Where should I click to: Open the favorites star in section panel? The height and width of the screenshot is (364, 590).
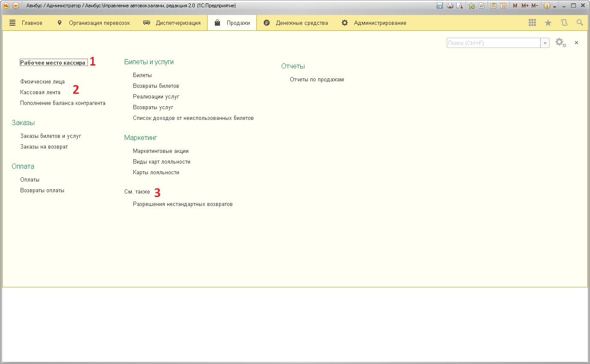[x=548, y=23]
